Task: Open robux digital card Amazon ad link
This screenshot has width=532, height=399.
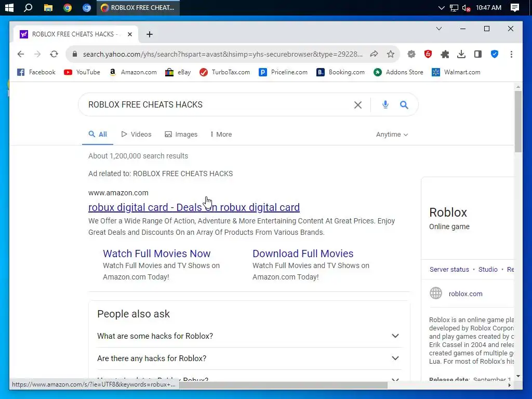Action: (x=194, y=207)
